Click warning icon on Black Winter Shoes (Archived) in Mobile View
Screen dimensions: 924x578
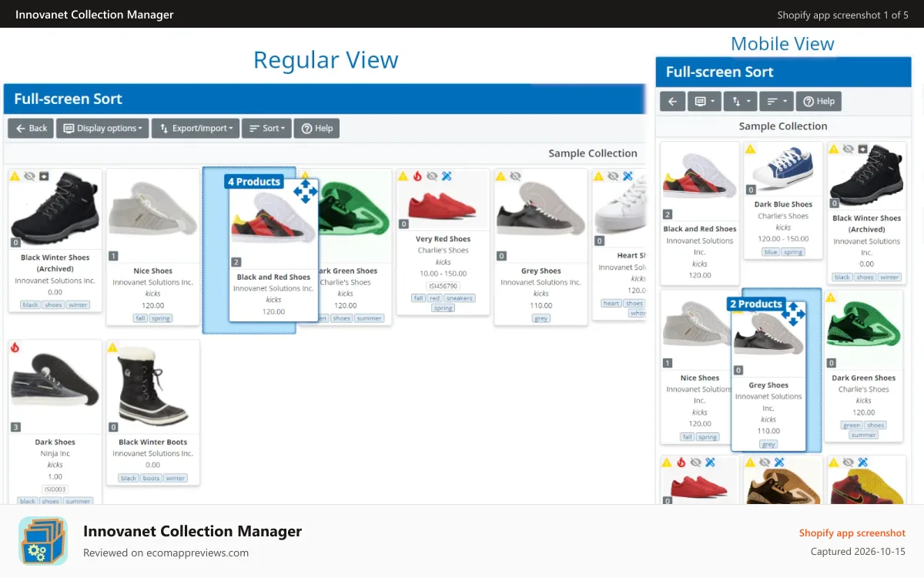click(834, 149)
